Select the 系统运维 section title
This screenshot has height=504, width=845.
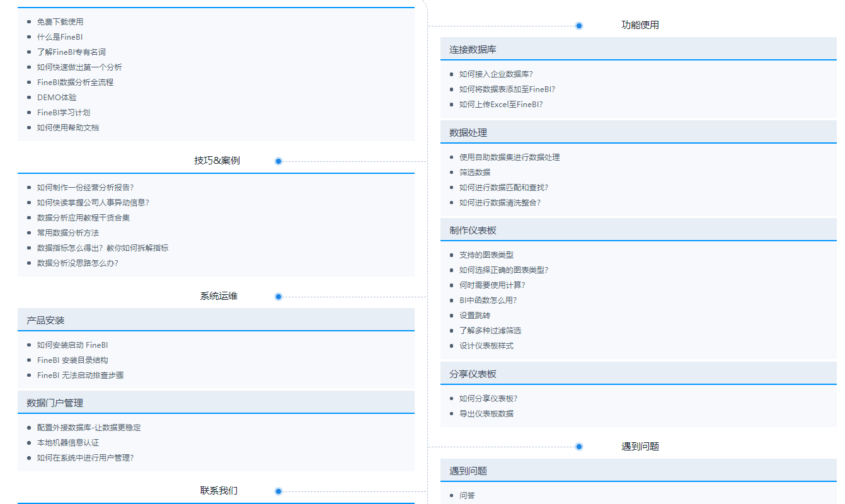pos(219,296)
